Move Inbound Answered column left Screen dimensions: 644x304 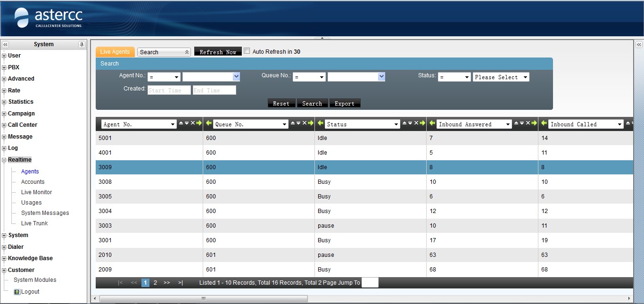click(432, 123)
